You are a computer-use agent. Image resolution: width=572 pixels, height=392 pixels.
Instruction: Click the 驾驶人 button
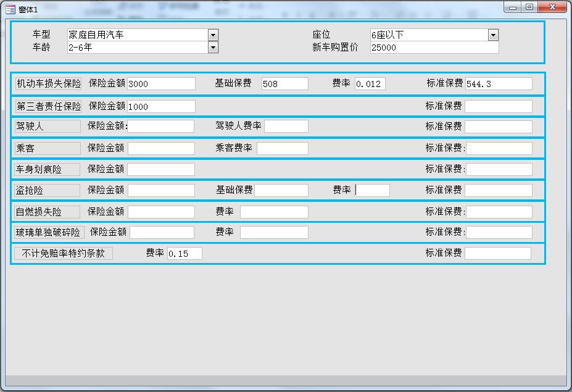click(48, 127)
